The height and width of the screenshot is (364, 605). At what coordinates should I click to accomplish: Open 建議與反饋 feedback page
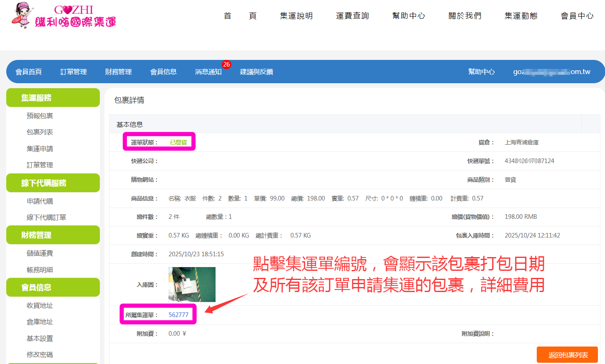pyautogui.click(x=256, y=72)
